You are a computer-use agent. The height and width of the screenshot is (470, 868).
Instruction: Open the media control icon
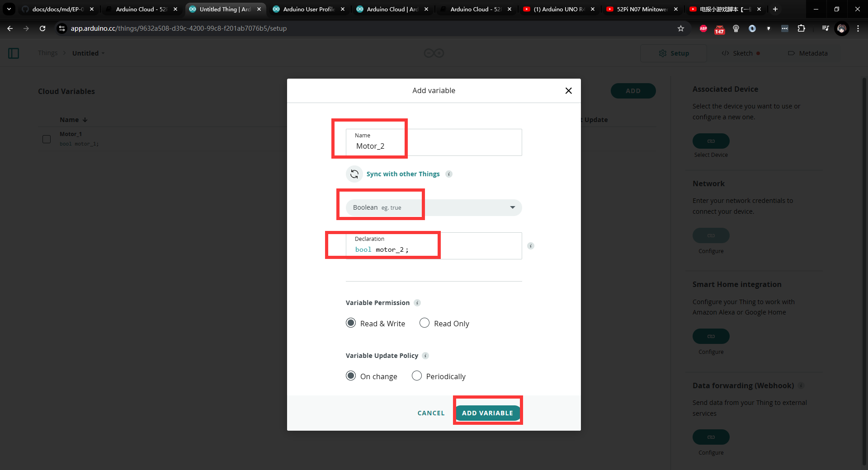[x=826, y=28]
